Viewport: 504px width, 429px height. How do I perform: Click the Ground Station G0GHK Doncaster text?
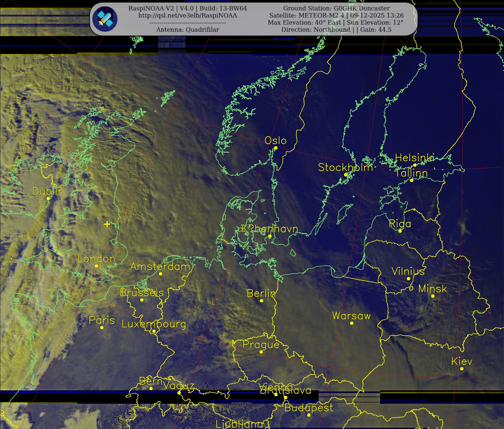click(336, 8)
